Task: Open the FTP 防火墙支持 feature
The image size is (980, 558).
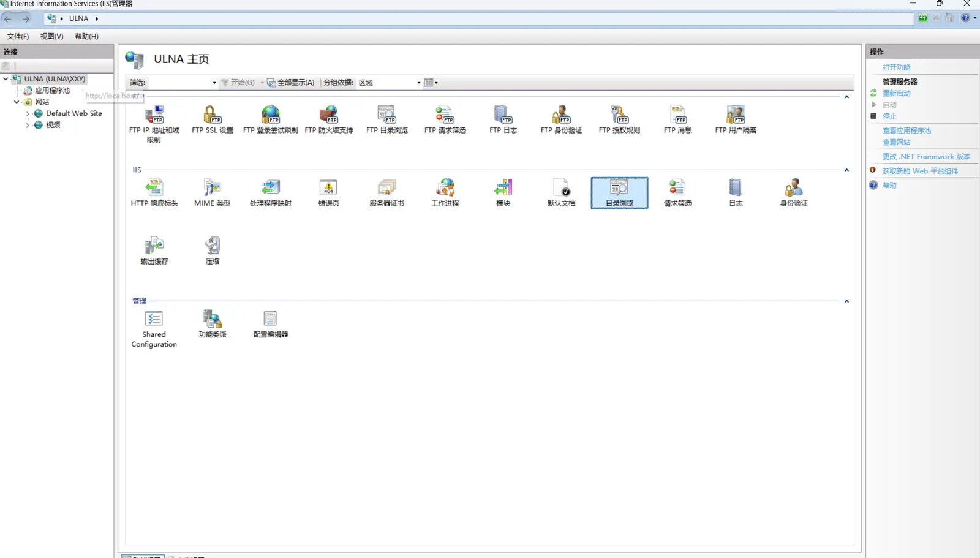Action: pyautogui.click(x=328, y=119)
